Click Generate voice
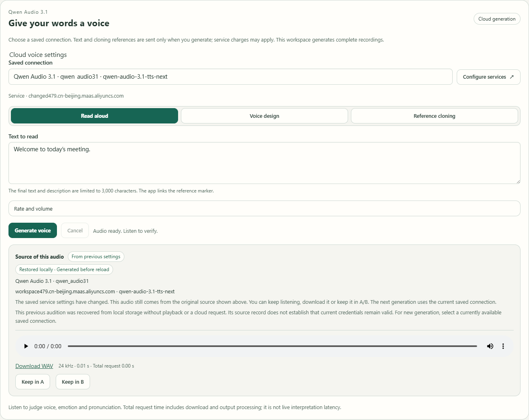Image resolution: width=529 pixels, height=420 pixels. [33, 230]
